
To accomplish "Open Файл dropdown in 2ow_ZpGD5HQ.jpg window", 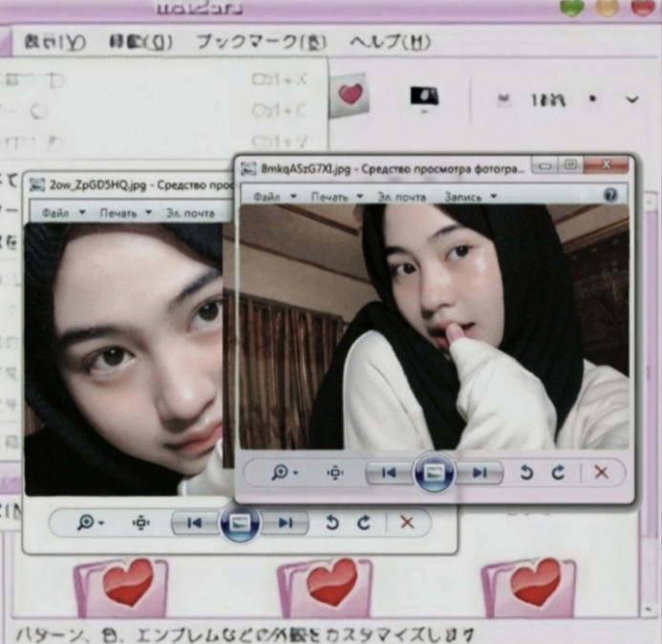I will point(63,213).
